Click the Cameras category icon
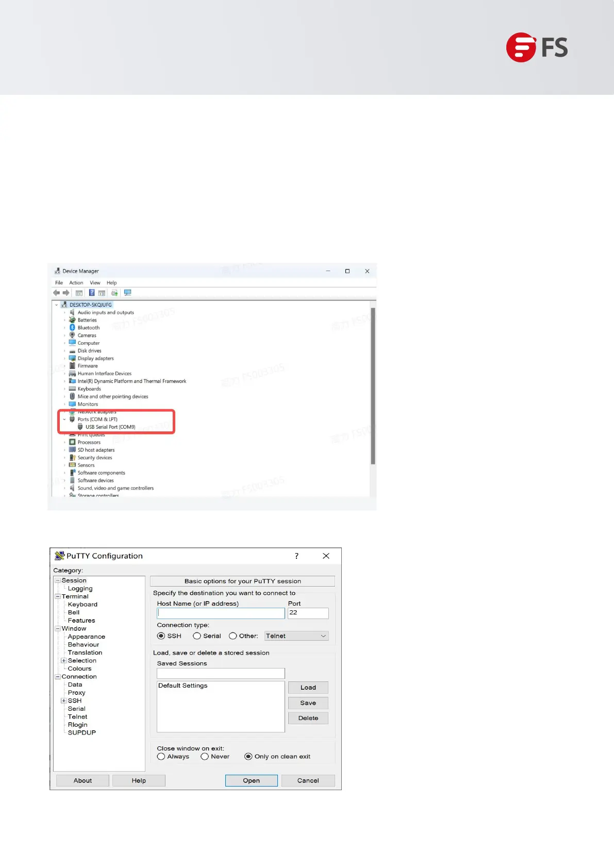Image resolution: width=614 pixels, height=868 pixels. (x=72, y=336)
